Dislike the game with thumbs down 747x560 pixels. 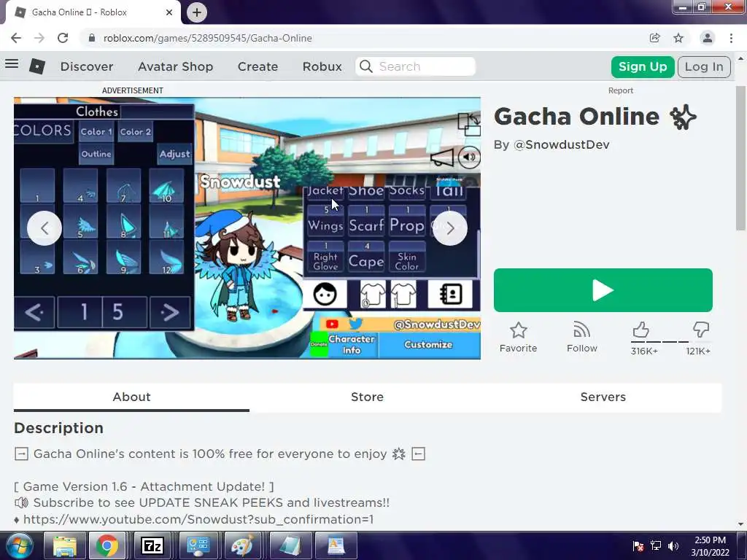coord(701,330)
